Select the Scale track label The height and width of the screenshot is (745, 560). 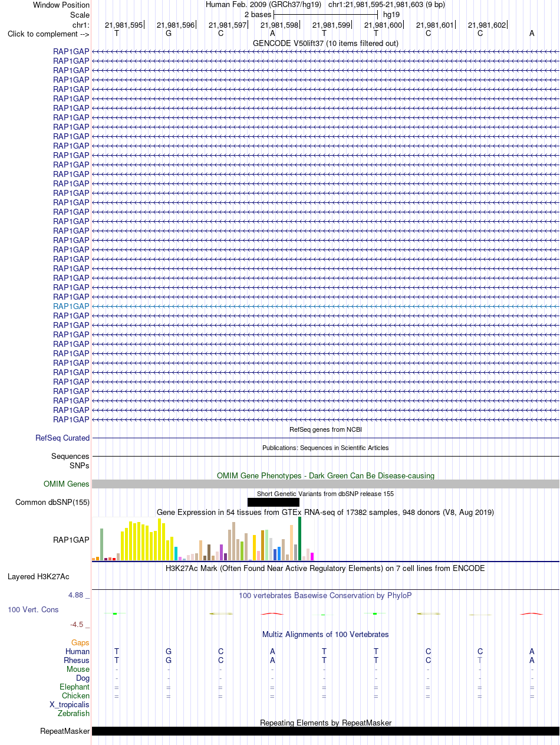point(80,14)
